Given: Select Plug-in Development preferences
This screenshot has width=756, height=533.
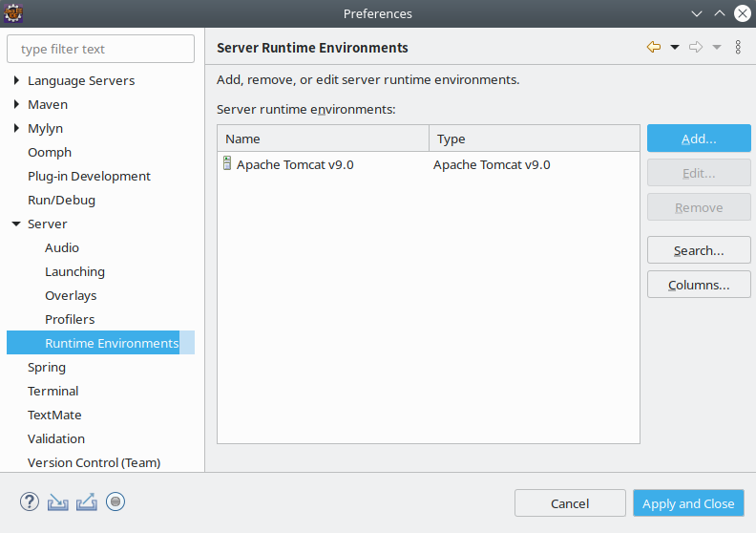Looking at the screenshot, I should pyautogui.click(x=89, y=176).
